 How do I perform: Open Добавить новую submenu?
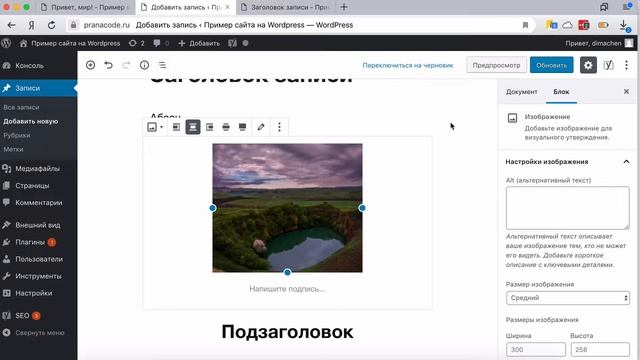click(x=31, y=121)
